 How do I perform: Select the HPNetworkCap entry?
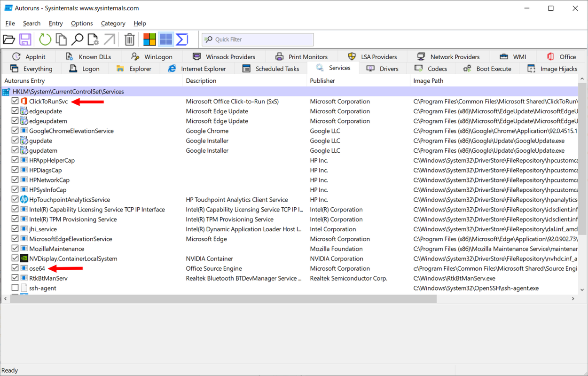49,180
